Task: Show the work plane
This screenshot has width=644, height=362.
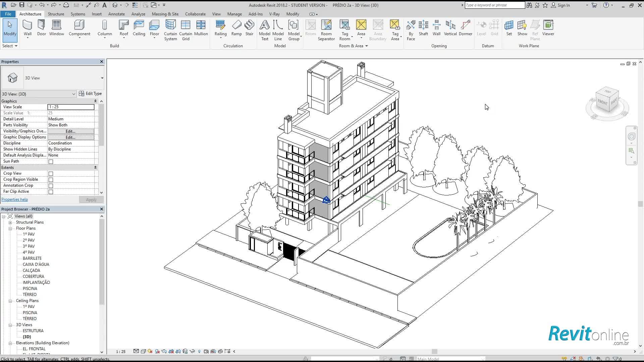Action: coord(522,28)
